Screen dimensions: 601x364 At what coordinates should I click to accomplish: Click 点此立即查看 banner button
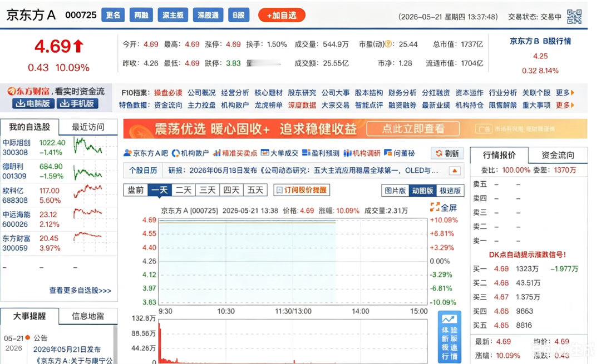413,129
